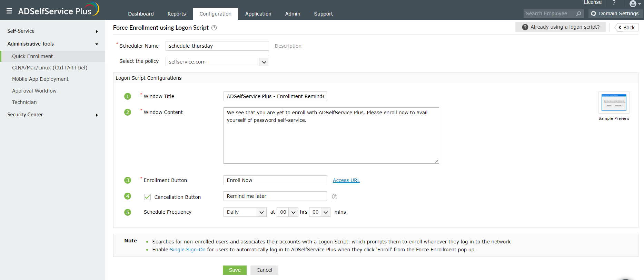
Task: Open the minutes dropdown
Action: (320, 212)
